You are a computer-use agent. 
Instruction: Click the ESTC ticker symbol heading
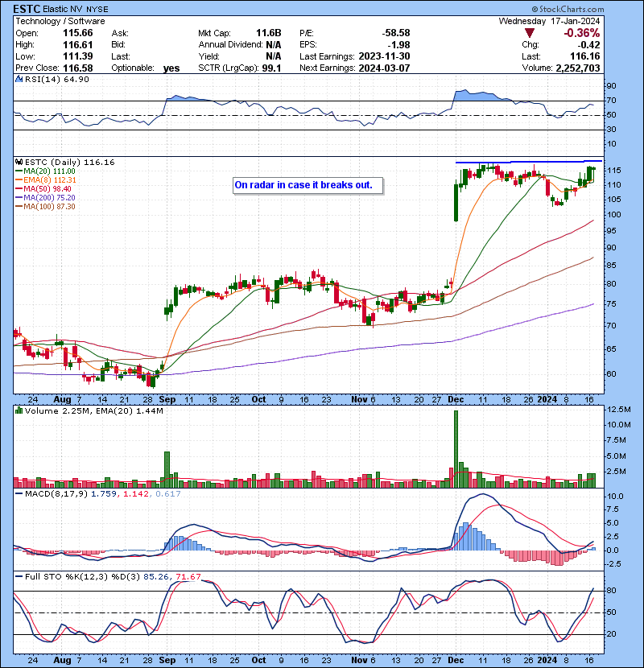(27, 9)
